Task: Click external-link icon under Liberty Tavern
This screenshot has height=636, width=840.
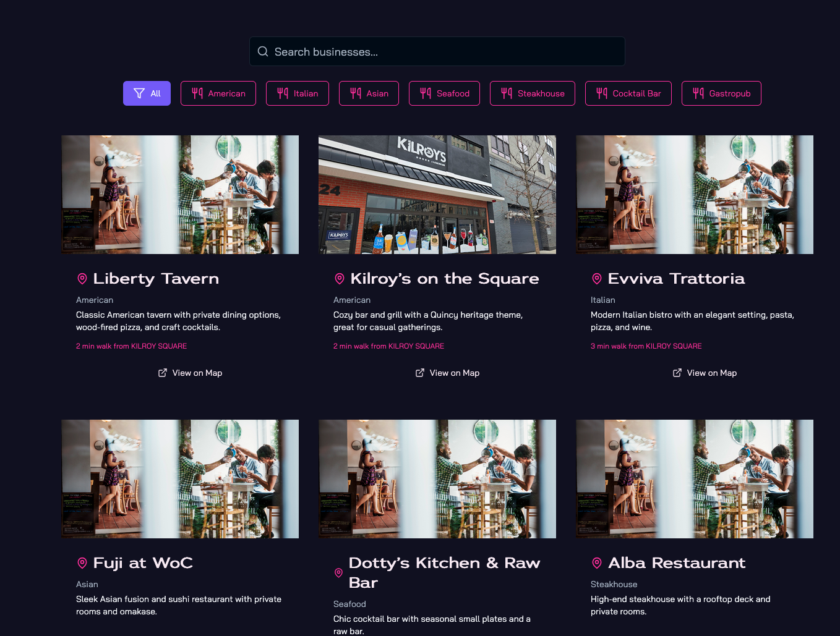Action: click(163, 373)
